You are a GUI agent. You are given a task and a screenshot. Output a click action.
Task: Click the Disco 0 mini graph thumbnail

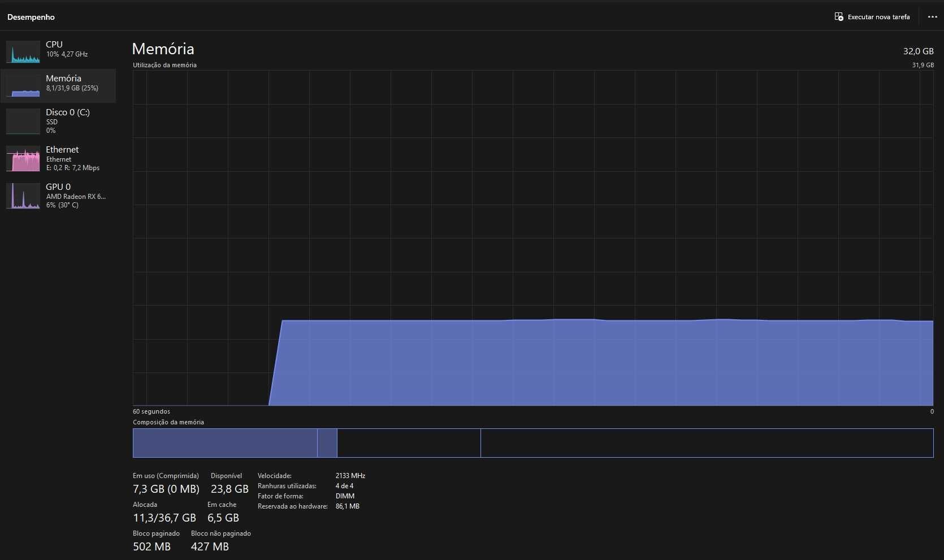[x=23, y=121]
